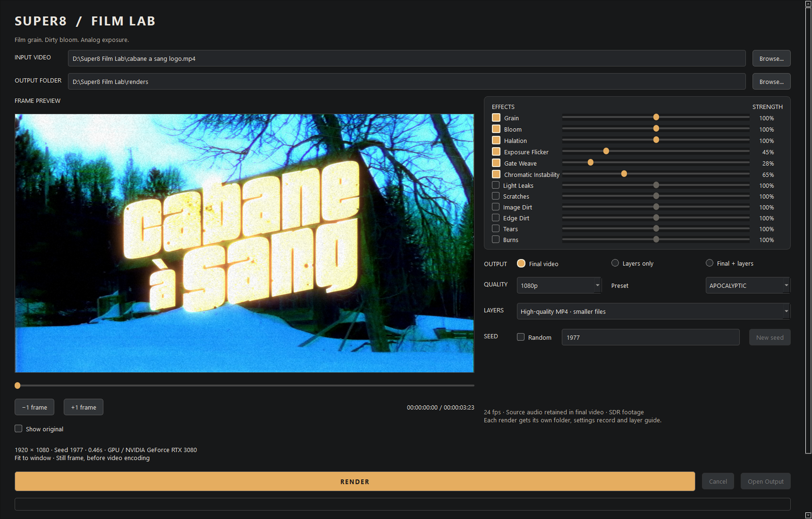Start the RENDER button

355,481
